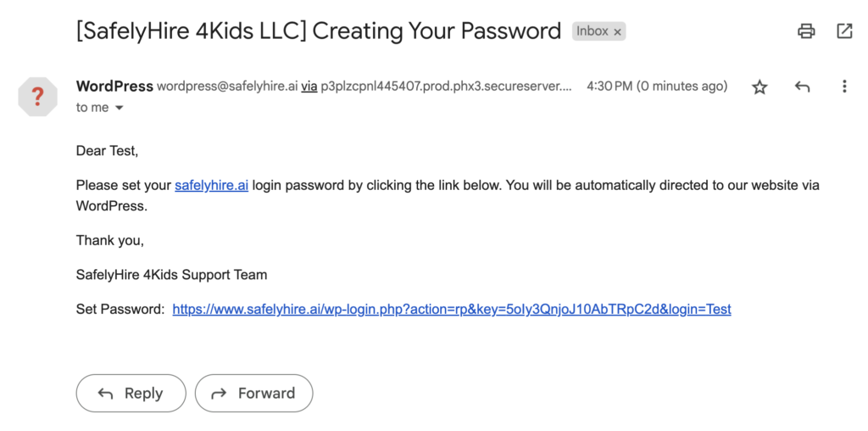Click the "to me" recipient text
Screen dimensions: 868x431
[x=92, y=108]
